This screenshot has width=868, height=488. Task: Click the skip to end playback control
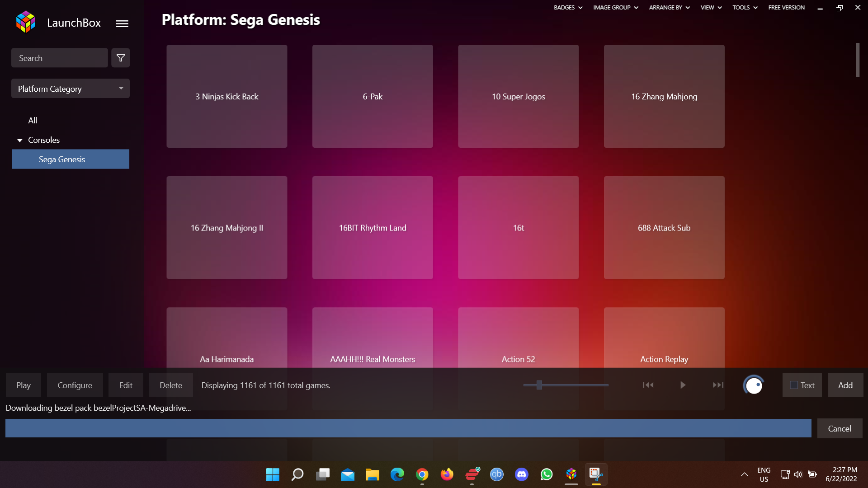(x=718, y=385)
